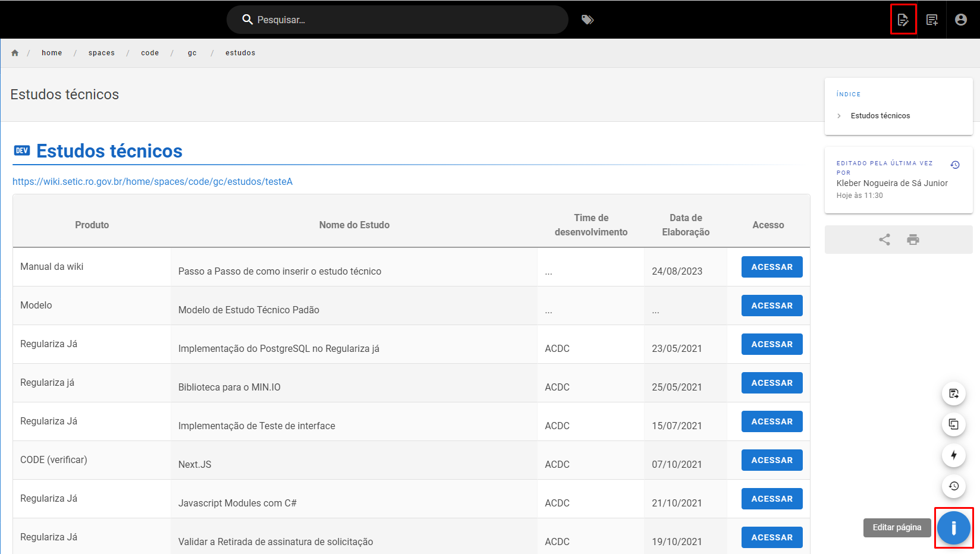
Task: Click the edit page icon in top bar
Action: (903, 20)
